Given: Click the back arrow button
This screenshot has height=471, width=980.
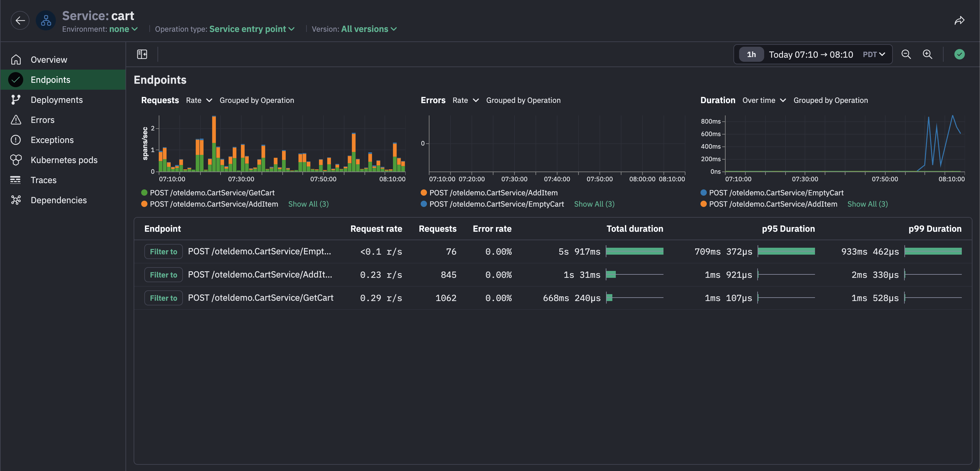Looking at the screenshot, I should pyautogui.click(x=20, y=20).
